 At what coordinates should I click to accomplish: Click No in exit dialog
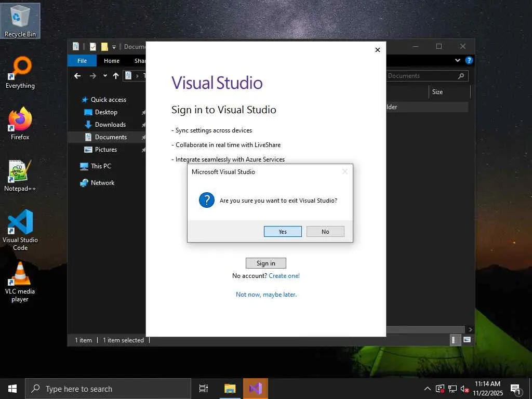pos(325,231)
